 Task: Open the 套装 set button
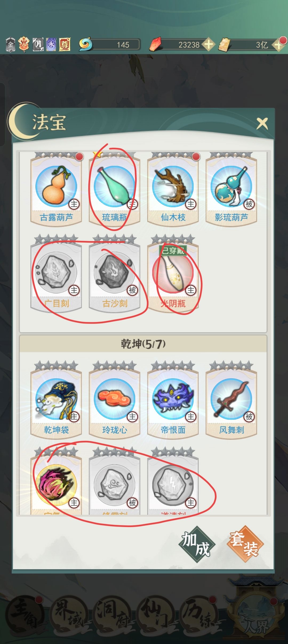(245, 544)
